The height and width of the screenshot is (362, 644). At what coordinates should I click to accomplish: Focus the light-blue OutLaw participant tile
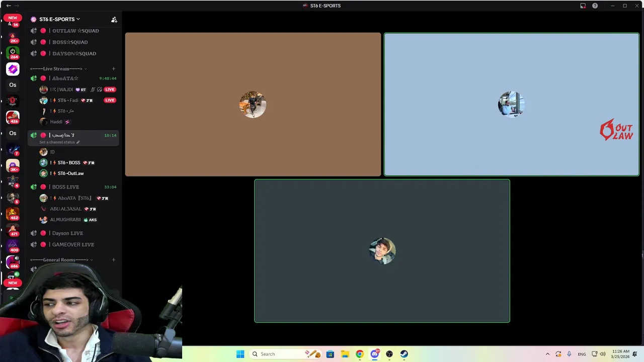pos(512,105)
